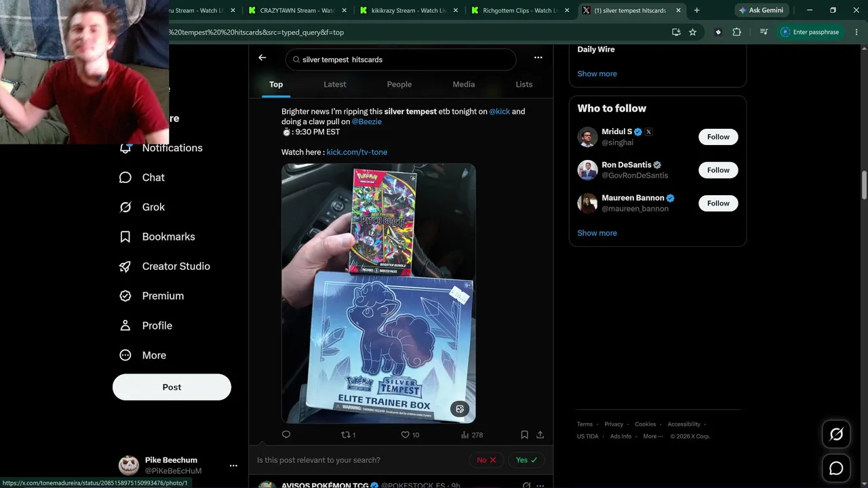Go to Bookmarks in the sidebar
Viewport: 868px width, 488px height.
tap(157, 237)
